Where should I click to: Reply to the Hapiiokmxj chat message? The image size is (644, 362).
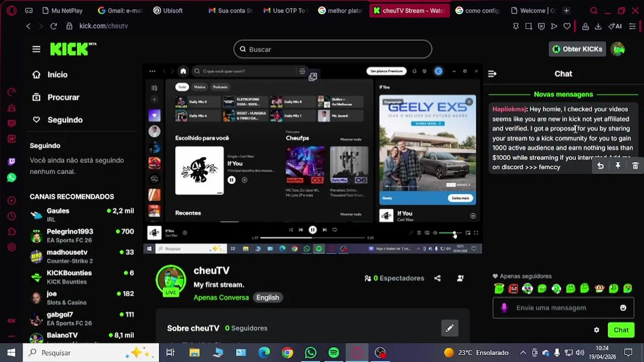coord(600,165)
